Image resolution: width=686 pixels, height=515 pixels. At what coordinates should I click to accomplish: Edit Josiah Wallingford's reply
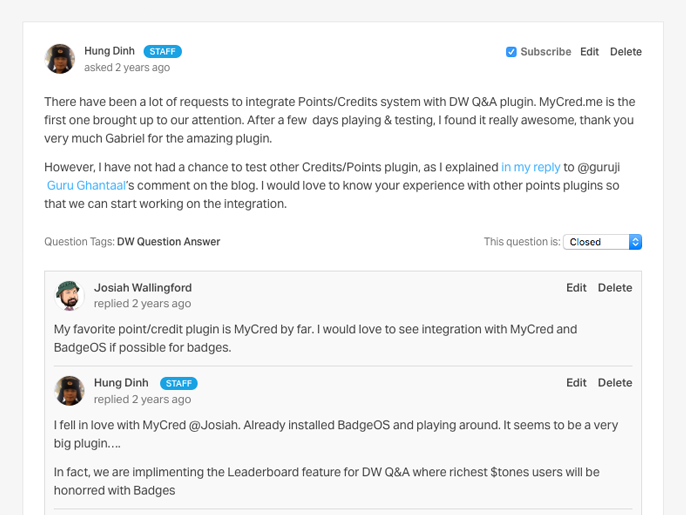pos(576,287)
